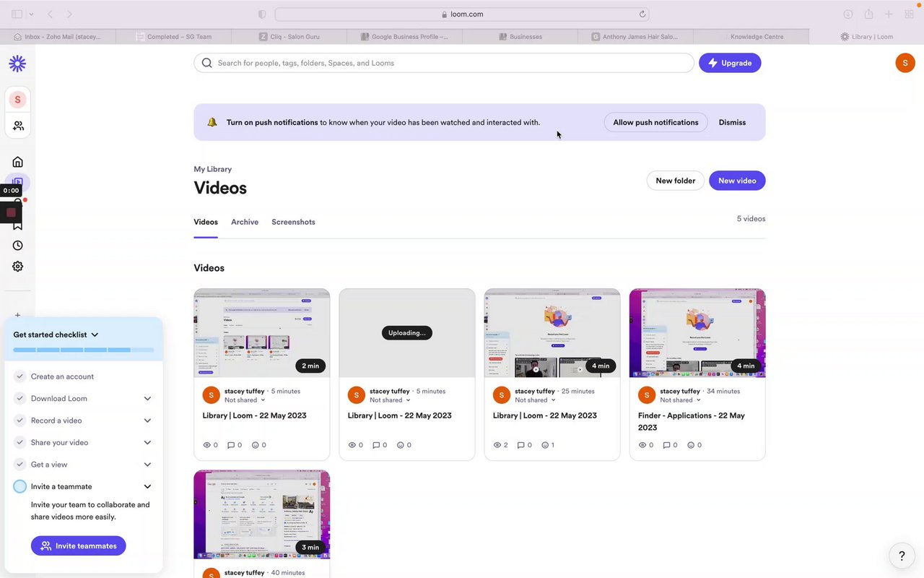Image resolution: width=924 pixels, height=578 pixels.
Task: Open Not shared dropdown on the 2 min video
Action: (x=245, y=400)
